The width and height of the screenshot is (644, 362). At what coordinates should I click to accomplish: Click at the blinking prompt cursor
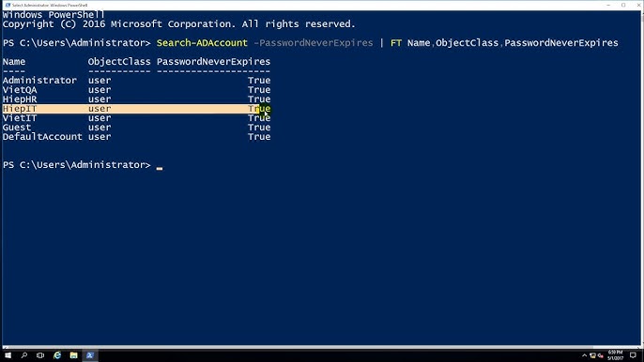160,168
